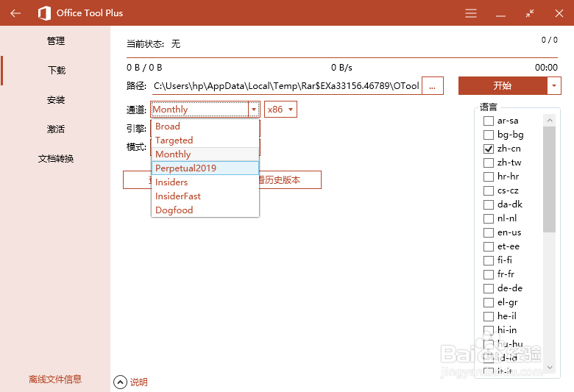Tick the en-us language checkbox
Viewport: 574px width, 392px height.
(x=489, y=233)
